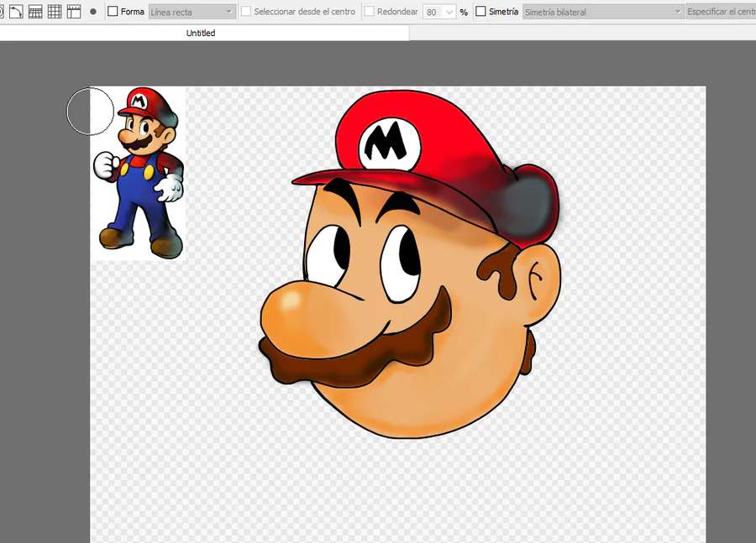Toggle the Redondear checkbox
The height and width of the screenshot is (543, 756).
370,12
